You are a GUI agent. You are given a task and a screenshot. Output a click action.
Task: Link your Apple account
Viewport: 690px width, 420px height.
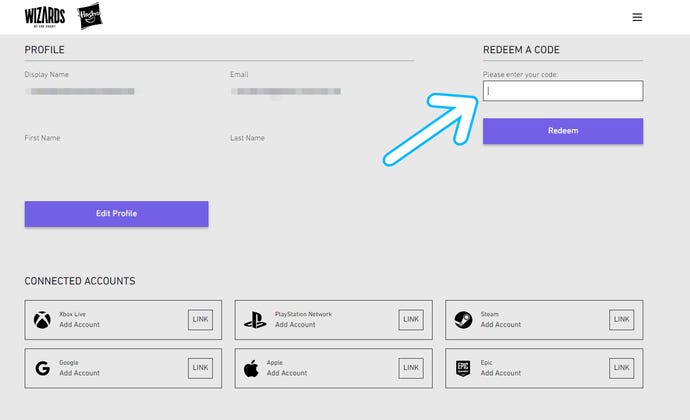tap(411, 368)
